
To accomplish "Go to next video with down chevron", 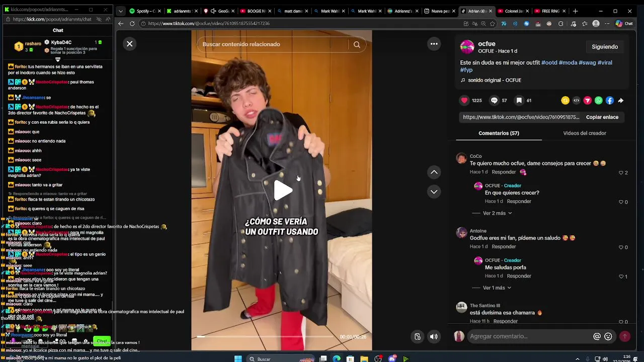I will (x=434, y=192).
